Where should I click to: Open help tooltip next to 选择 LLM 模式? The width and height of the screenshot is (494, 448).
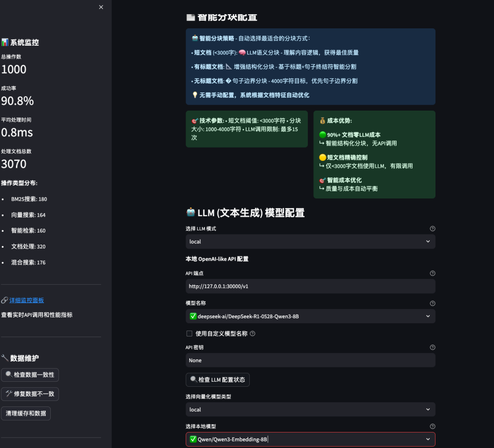(432, 229)
